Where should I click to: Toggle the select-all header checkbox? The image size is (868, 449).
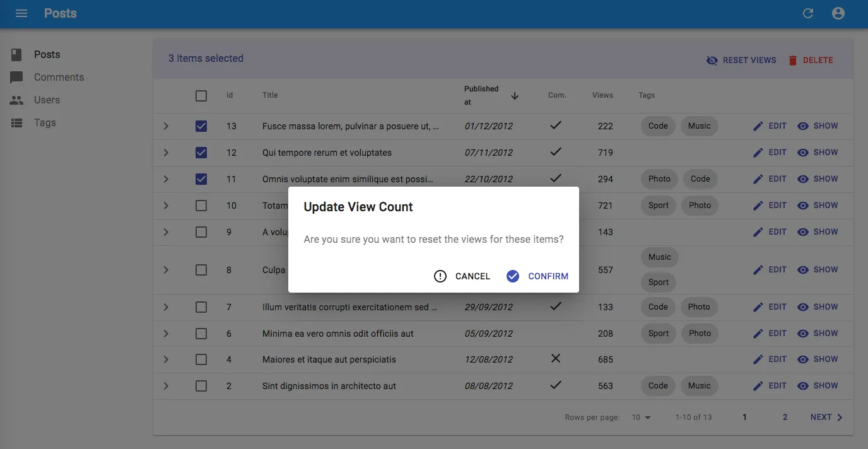201,96
